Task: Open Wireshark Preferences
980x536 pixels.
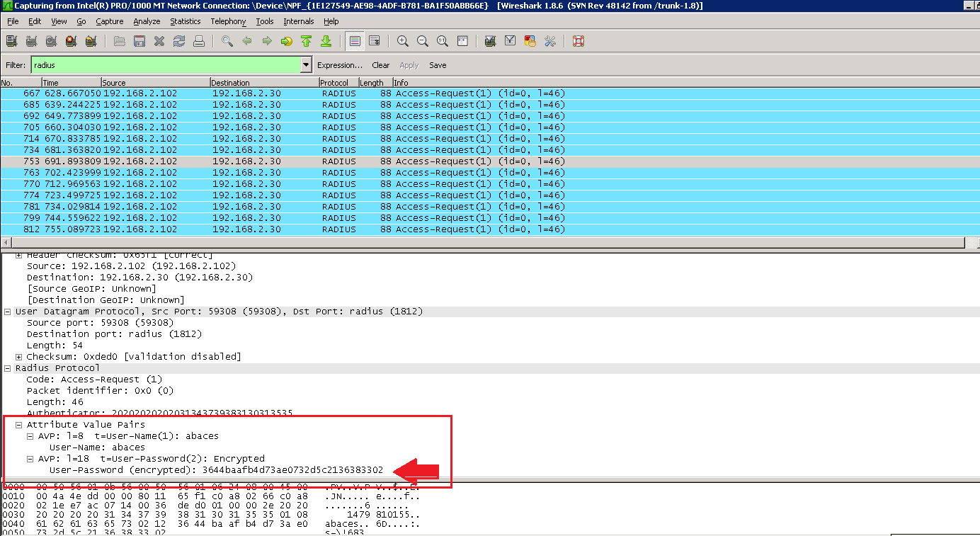Action: click(551, 41)
